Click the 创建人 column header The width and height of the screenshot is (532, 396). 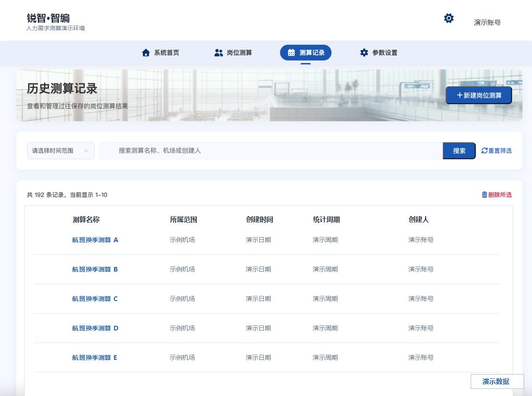coord(419,219)
